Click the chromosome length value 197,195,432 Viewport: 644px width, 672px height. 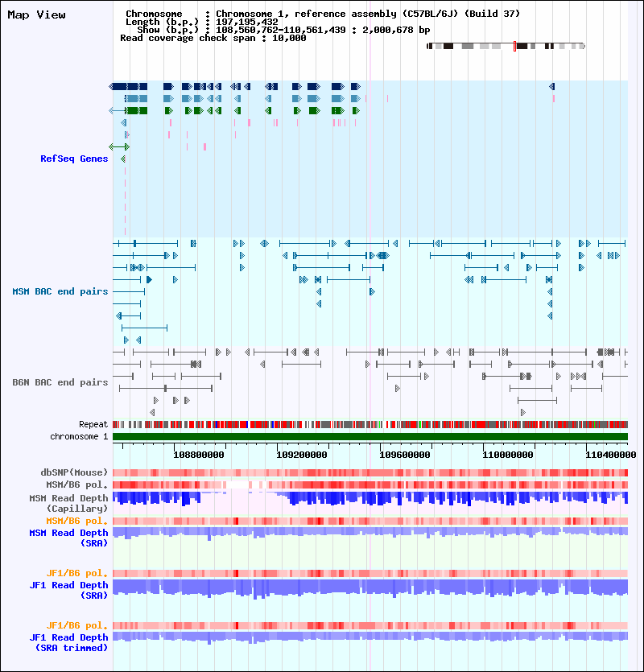point(247,22)
